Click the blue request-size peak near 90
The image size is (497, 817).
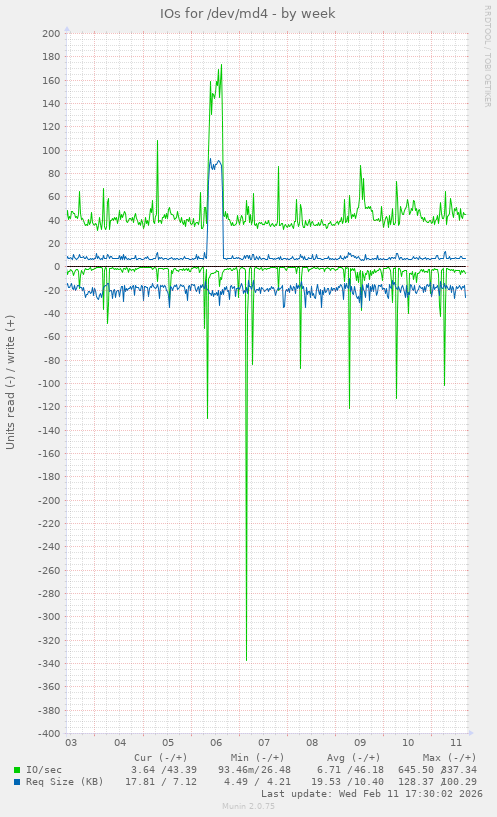point(210,160)
